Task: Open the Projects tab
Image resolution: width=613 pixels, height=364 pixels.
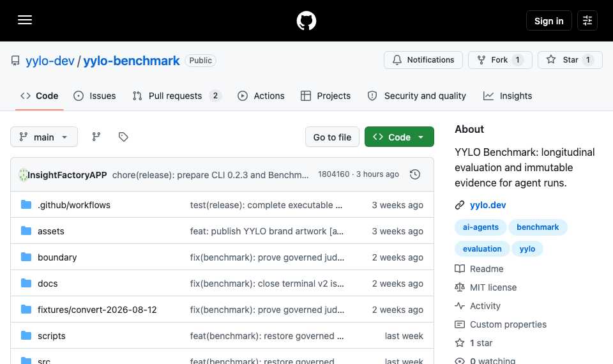Action: pos(326,96)
